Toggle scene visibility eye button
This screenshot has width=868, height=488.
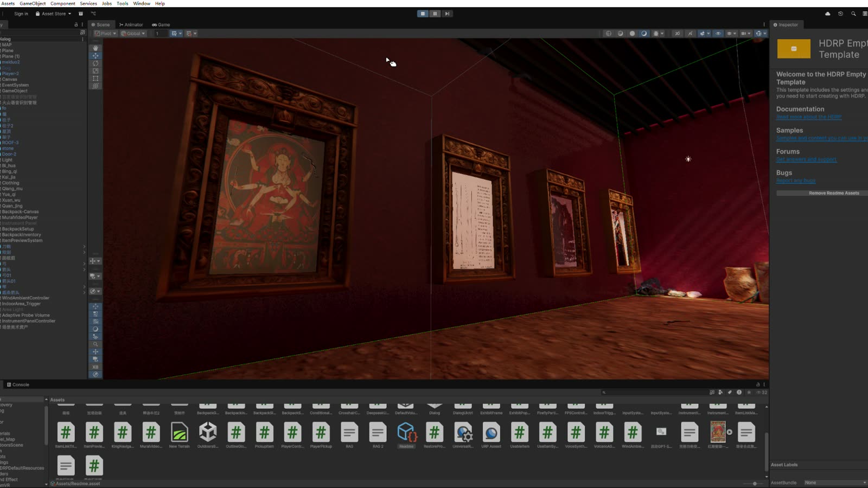tap(718, 34)
